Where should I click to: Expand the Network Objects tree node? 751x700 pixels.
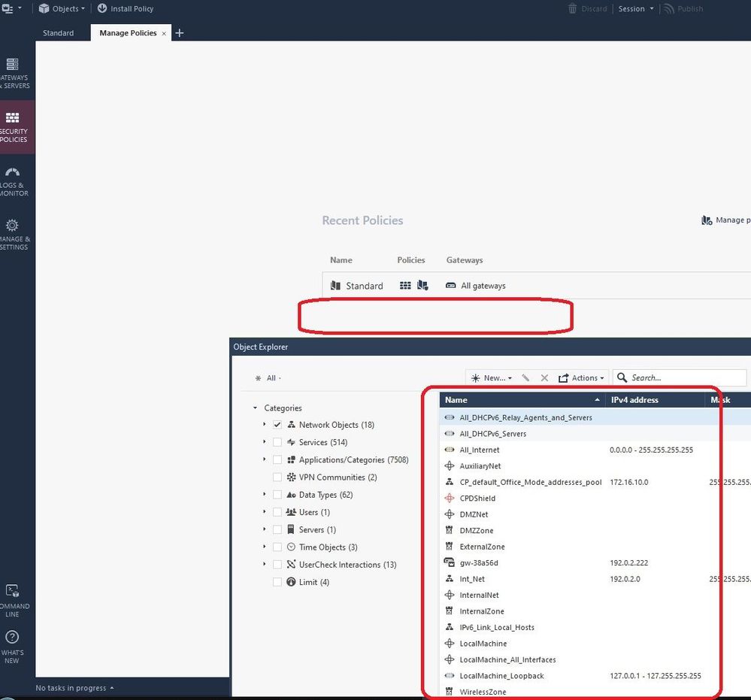(x=264, y=425)
